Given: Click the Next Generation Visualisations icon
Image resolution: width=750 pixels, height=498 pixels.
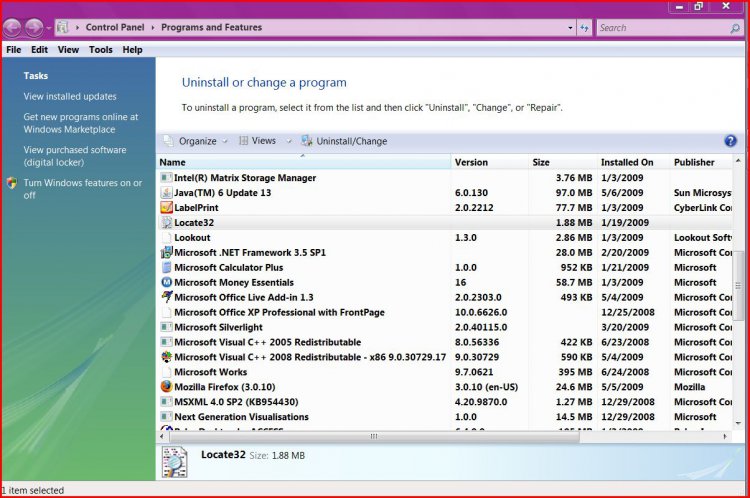Looking at the screenshot, I should pos(166,416).
